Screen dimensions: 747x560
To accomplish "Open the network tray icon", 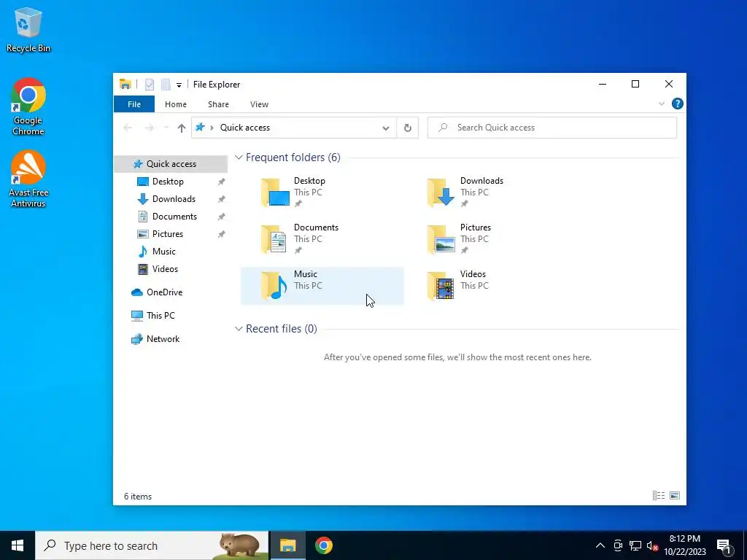I will 635,545.
